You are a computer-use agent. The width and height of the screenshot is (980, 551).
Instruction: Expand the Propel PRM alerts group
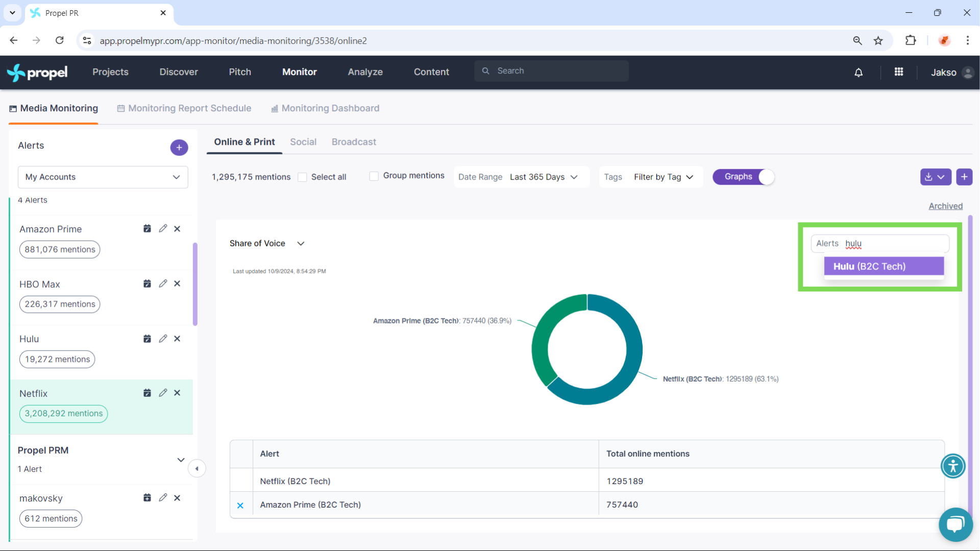coord(181,460)
